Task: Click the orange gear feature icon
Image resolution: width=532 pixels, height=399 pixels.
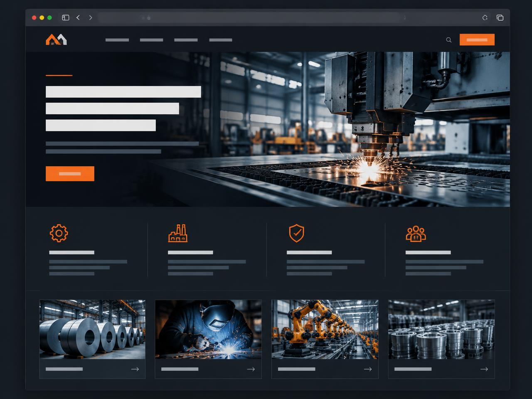Action: click(x=59, y=233)
